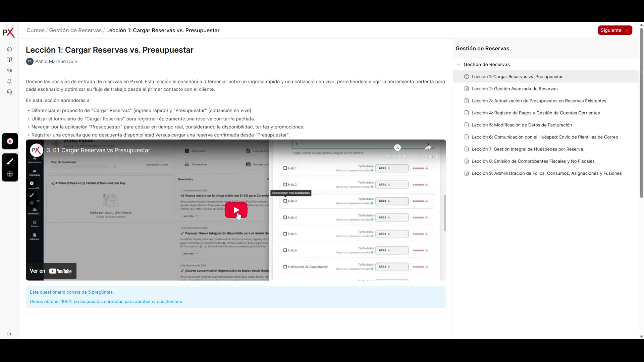The height and width of the screenshot is (362, 644).
Task: Open video via Ver en YouTube
Action: 51,271
